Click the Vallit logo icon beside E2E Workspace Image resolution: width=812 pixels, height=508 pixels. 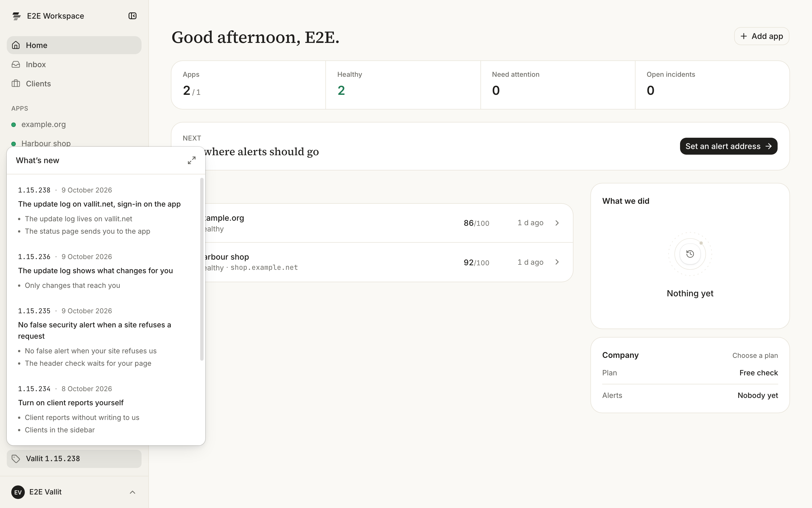(16, 16)
